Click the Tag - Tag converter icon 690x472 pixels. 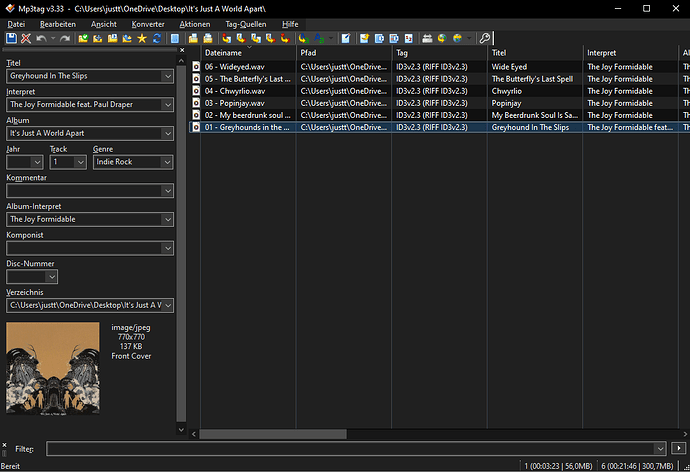pos(285,38)
